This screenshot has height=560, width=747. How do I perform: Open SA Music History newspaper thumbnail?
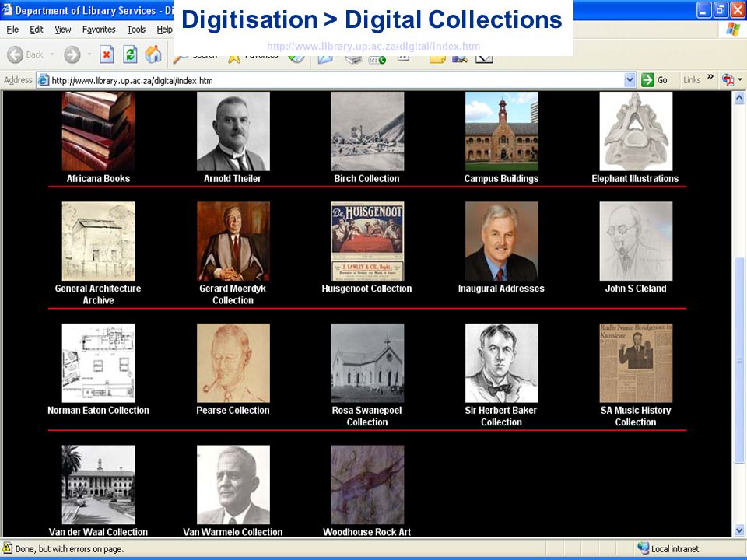coord(636,363)
